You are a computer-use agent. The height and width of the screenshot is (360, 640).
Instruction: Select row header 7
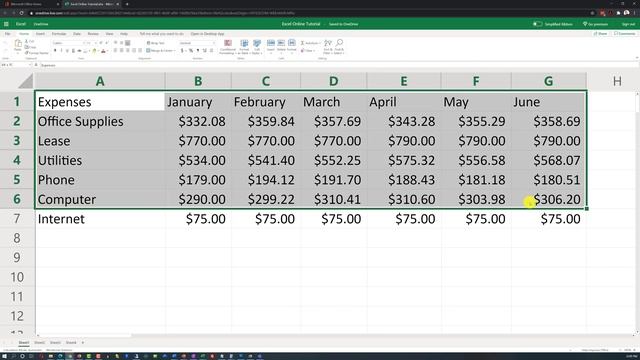coord(16,219)
